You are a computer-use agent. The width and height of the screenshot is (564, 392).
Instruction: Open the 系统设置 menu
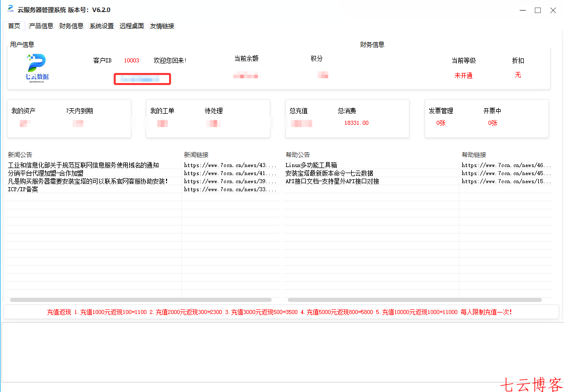point(101,26)
